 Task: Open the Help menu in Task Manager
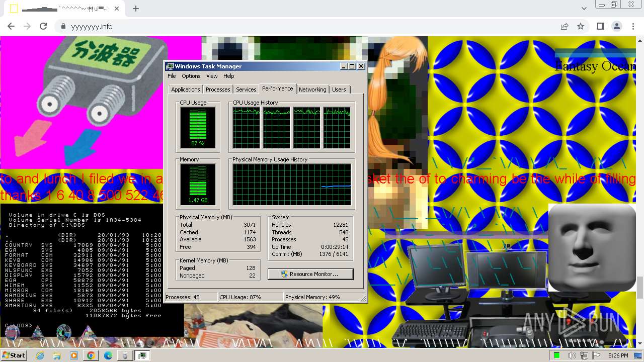coord(229,76)
